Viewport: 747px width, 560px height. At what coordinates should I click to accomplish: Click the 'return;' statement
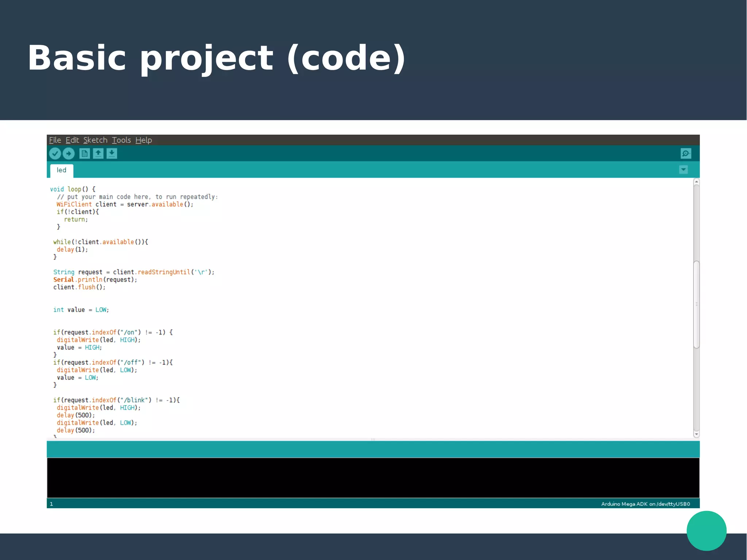pyautogui.click(x=76, y=219)
